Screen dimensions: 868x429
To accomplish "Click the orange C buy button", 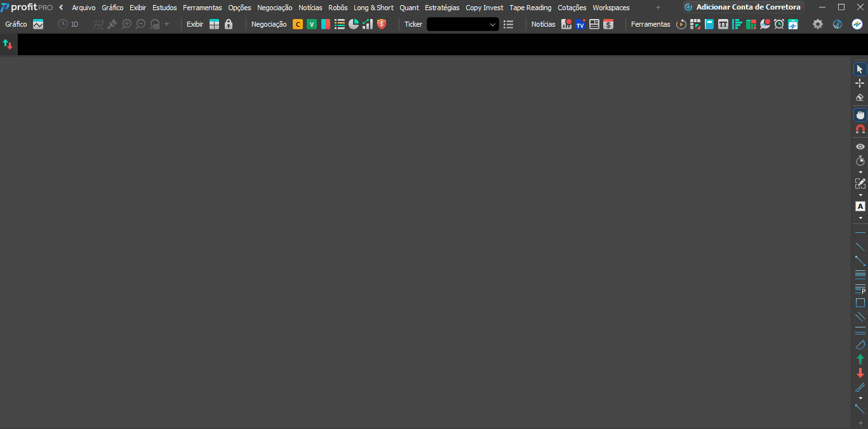I will coord(298,24).
